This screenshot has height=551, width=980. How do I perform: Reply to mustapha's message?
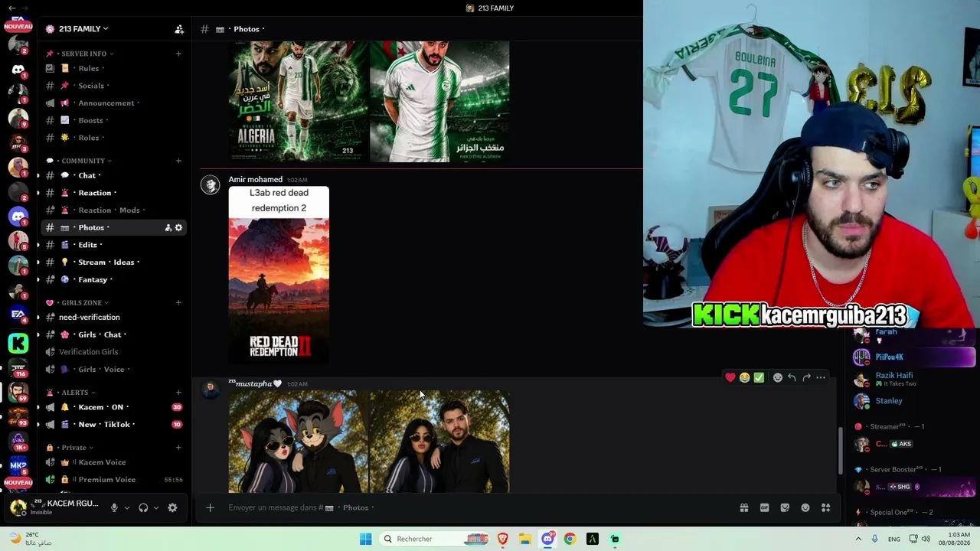tap(792, 377)
